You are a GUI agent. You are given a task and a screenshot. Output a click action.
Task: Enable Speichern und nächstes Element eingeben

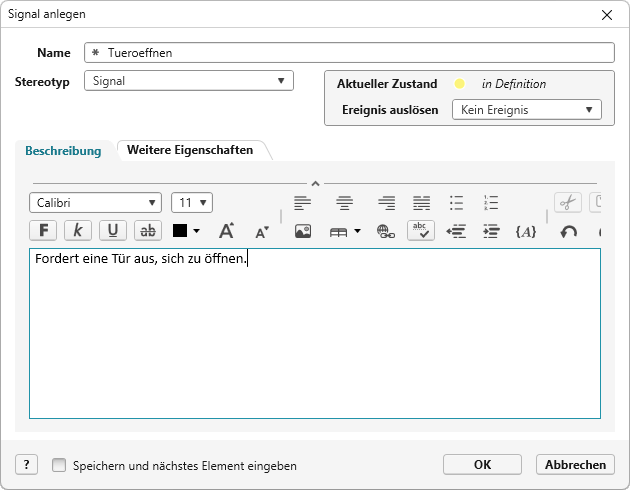coord(59,465)
